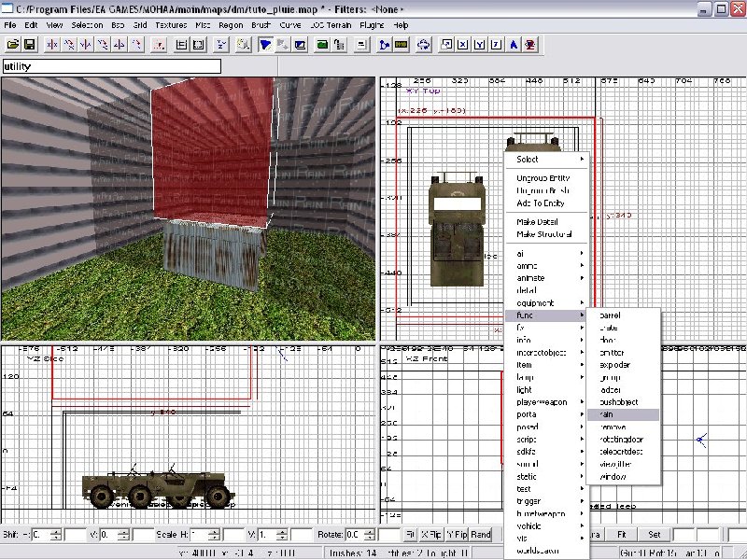Image resolution: width=747 pixels, height=560 pixels.
Task: Expand the vehicle entity submenu
Action: coord(547,525)
